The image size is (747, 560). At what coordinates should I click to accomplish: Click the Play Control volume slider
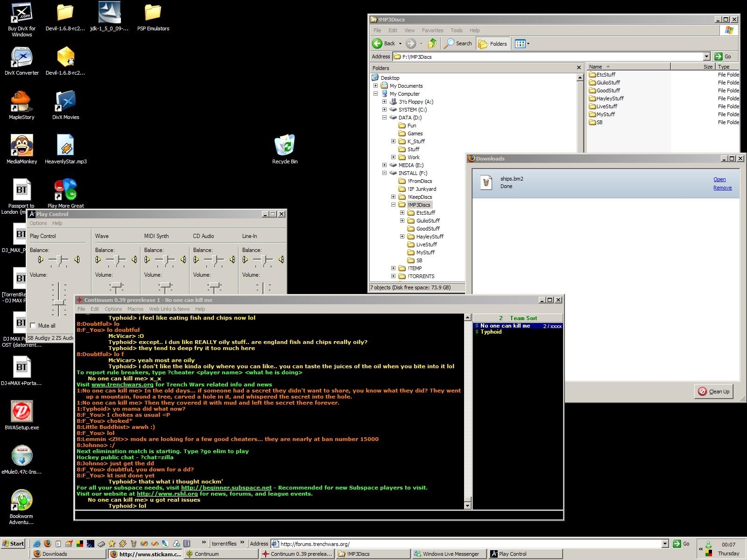[x=59, y=302]
